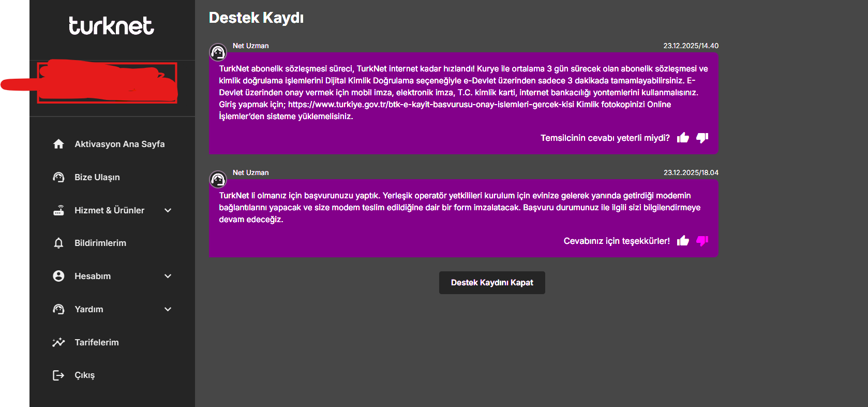Click the bell icon beside Bildirimlerim

click(58, 243)
